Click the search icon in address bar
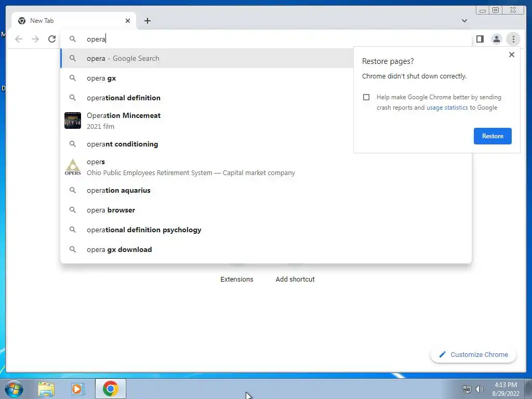 [x=73, y=39]
